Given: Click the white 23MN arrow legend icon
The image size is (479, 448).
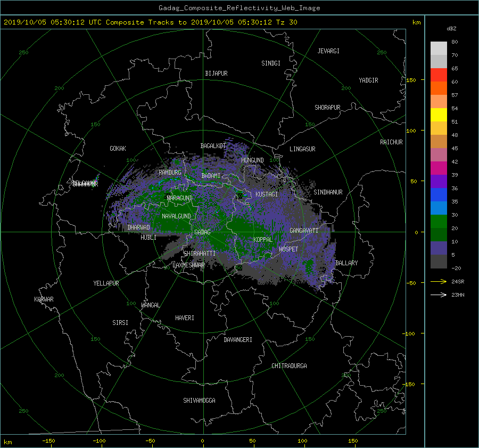Looking at the screenshot, I should (x=439, y=295).
